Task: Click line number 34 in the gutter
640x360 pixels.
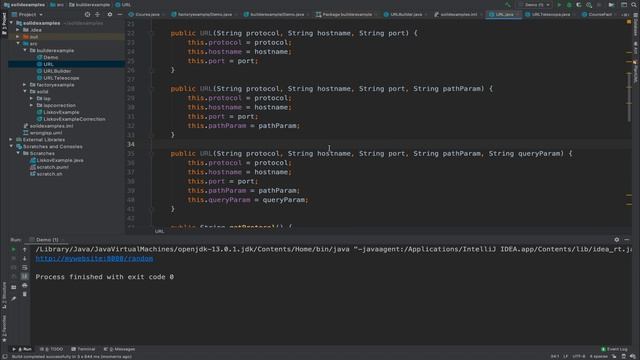Action: coord(131,144)
